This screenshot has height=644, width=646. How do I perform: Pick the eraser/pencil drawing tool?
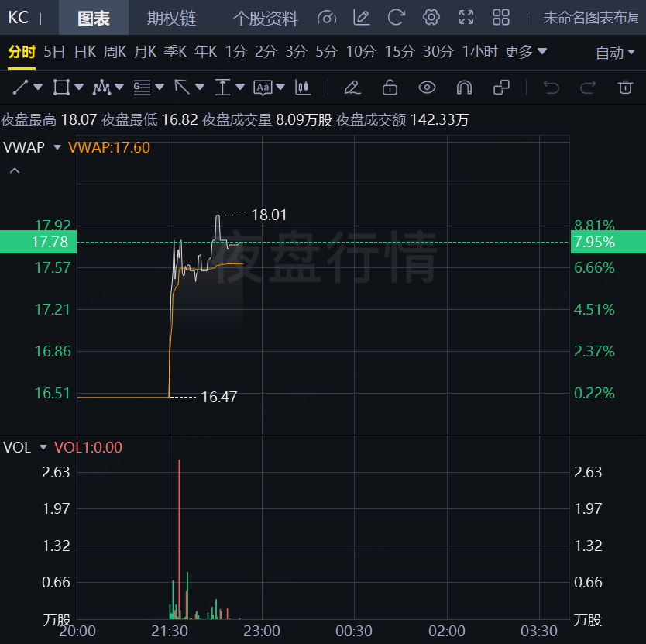coord(352,87)
